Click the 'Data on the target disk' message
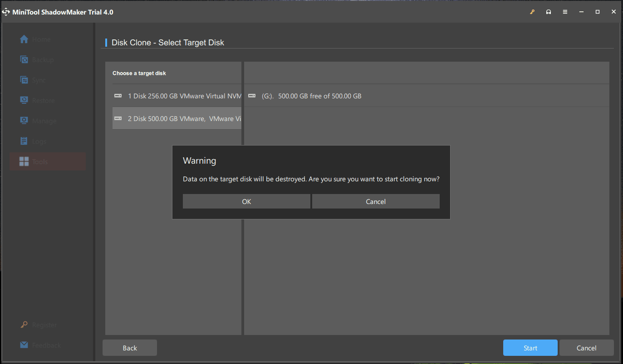Image resolution: width=623 pixels, height=364 pixels. pos(311,179)
